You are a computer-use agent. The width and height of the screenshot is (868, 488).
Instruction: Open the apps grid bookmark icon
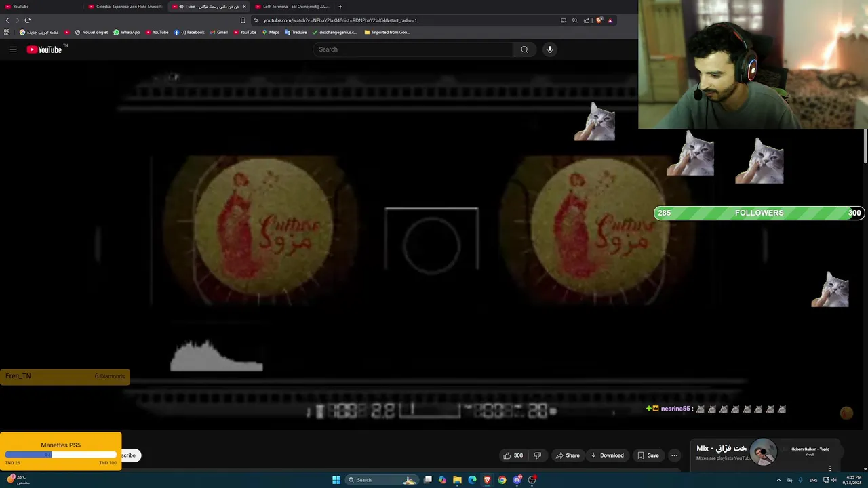[x=7, y=32]
